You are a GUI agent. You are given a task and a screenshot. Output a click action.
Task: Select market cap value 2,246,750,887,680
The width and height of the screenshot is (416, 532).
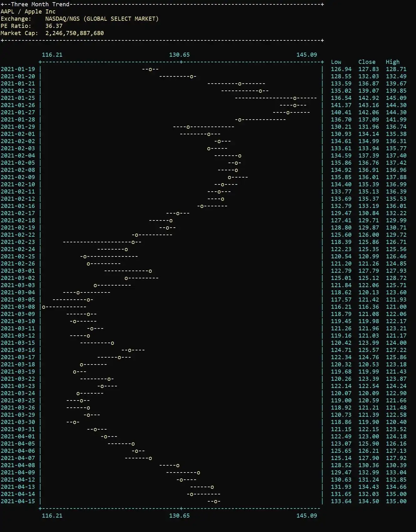click(74, 33)
